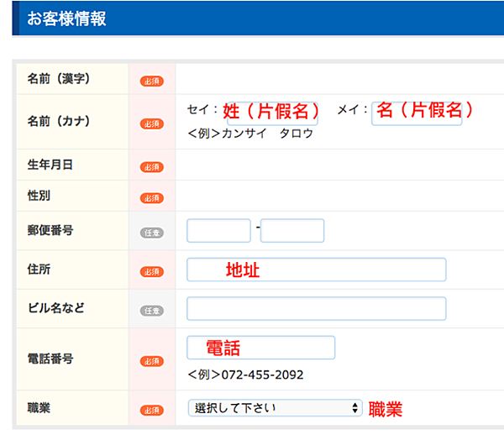Click the 電話番号 phone number field
504x440 pixels.
[x=260, y=348]
